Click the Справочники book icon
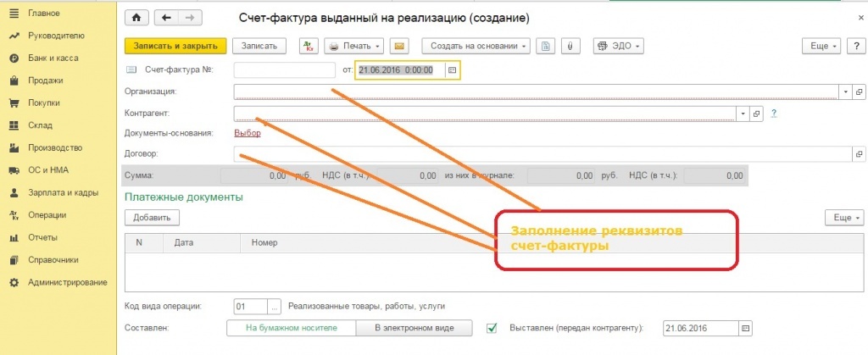The width and height of the screenshot is (868, 355). [x=15, y=260]
